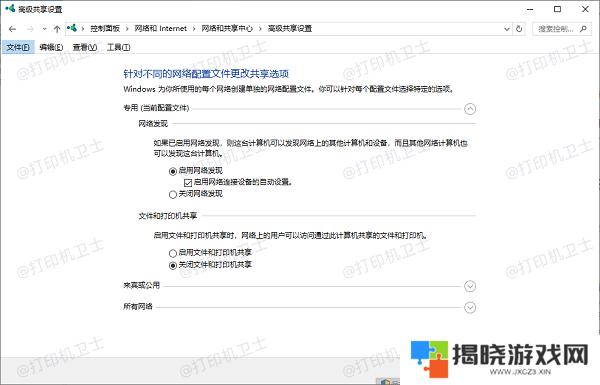This screenshot has height=385, width=600.
Task: Click the forward navigation arrow
Action: pos(30,29)
